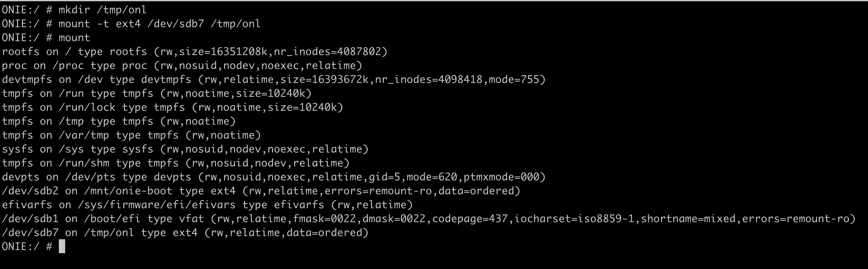Click the tmpfs on /run/shm line

[x=176, y=163]
